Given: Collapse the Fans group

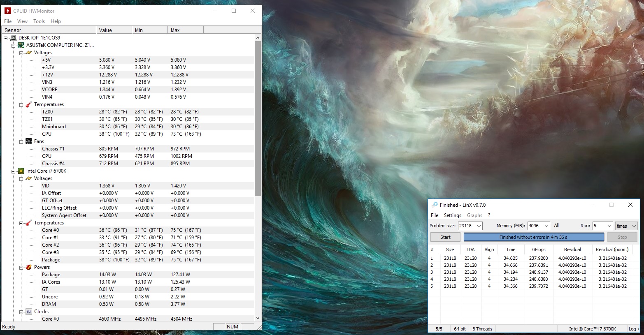Looking at the screenshot, I should coord(21,141).
